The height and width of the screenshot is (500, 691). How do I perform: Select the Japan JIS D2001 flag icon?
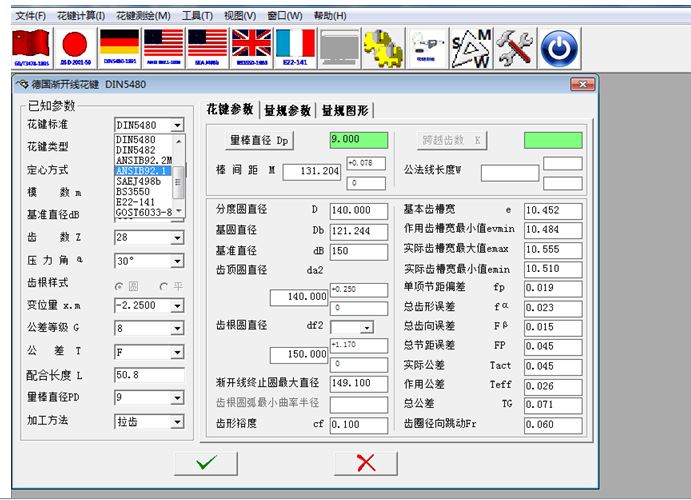point(75,46)
